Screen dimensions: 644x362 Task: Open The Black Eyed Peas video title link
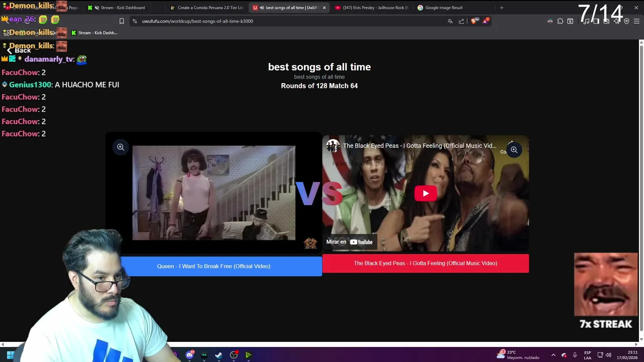click(x=419, y=146)
